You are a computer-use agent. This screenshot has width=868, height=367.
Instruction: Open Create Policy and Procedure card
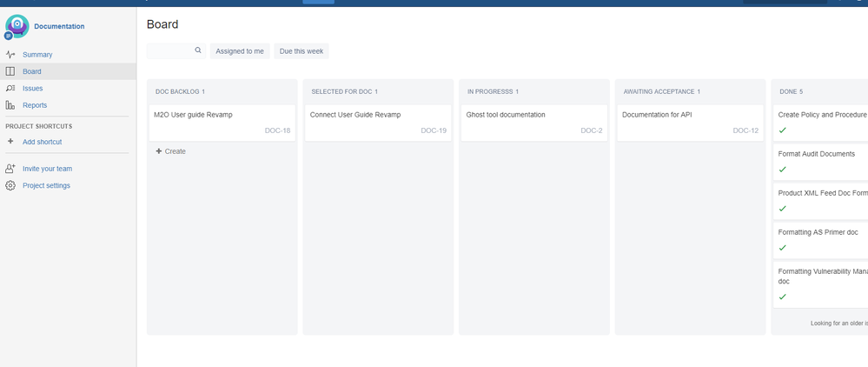click(821, 123)
